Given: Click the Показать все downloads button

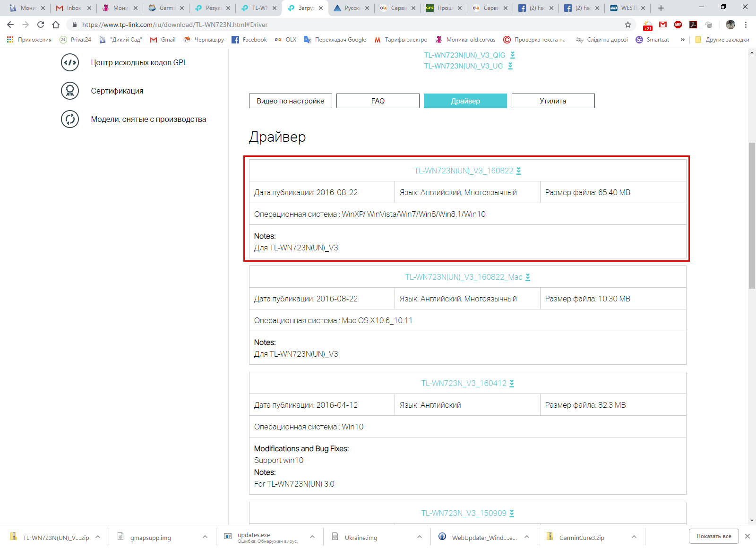Looking at the screenshot, I should (x=713, y=536).
